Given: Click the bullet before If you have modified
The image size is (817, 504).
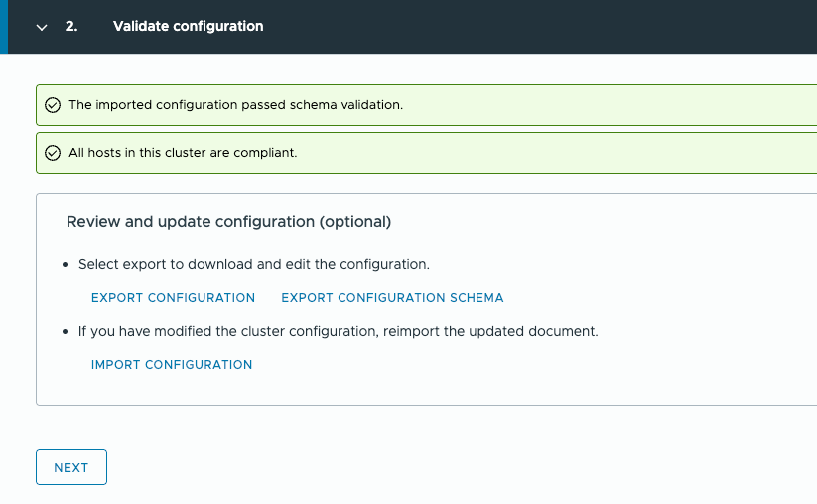Looking at the screenshot, I should coord(66,332).
